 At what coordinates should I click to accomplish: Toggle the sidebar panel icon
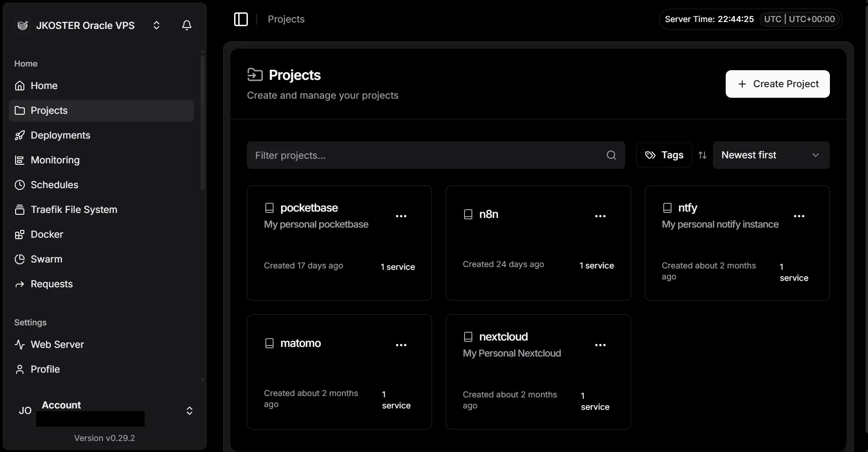pos(241,19)
